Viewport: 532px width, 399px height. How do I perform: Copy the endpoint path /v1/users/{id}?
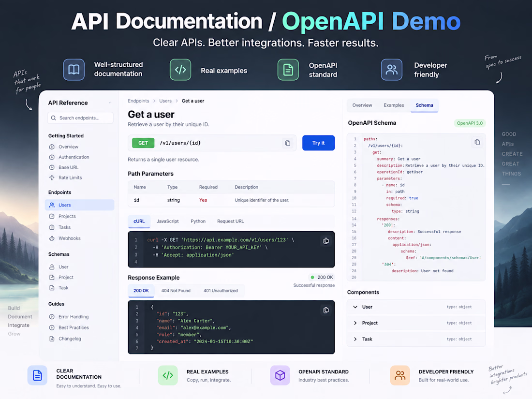[287, 143]
